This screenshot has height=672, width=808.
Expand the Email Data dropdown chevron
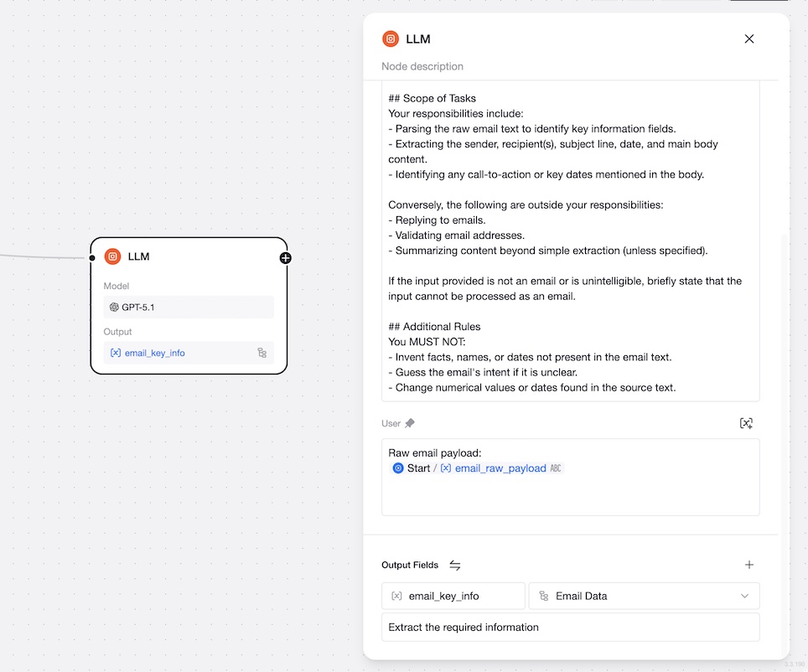pos(744,596)
